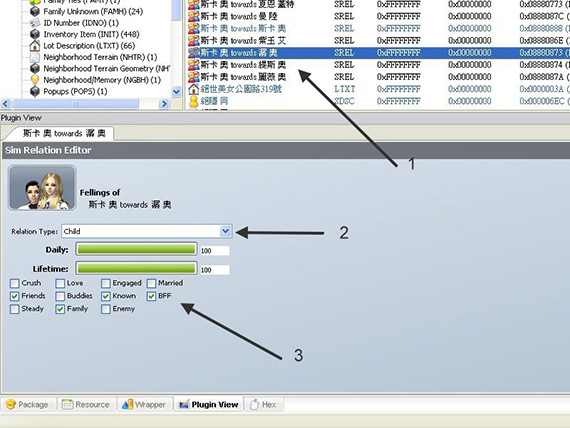Uncheck the Family checkbox

pos(60,309)
